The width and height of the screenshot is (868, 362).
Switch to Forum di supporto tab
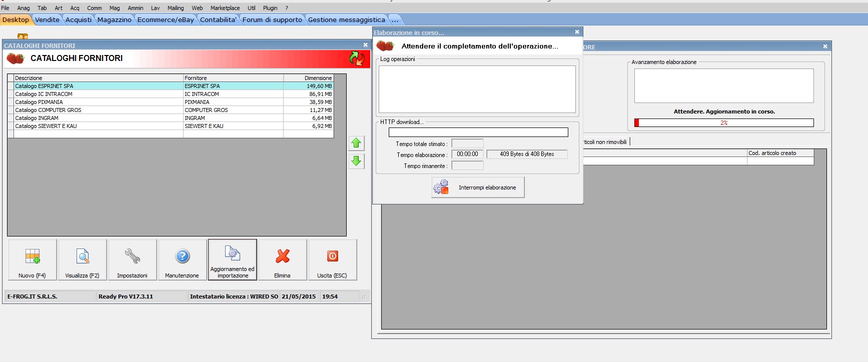[272, 20]
